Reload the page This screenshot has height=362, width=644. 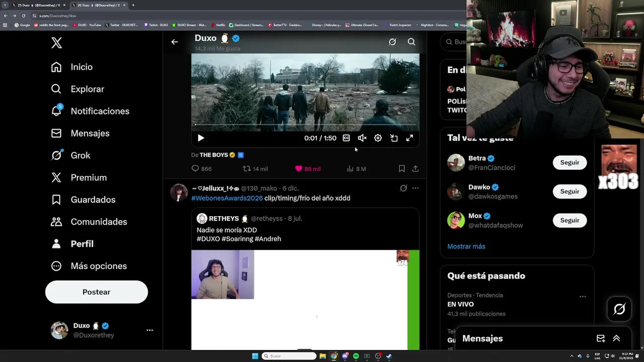click(24, 16)
